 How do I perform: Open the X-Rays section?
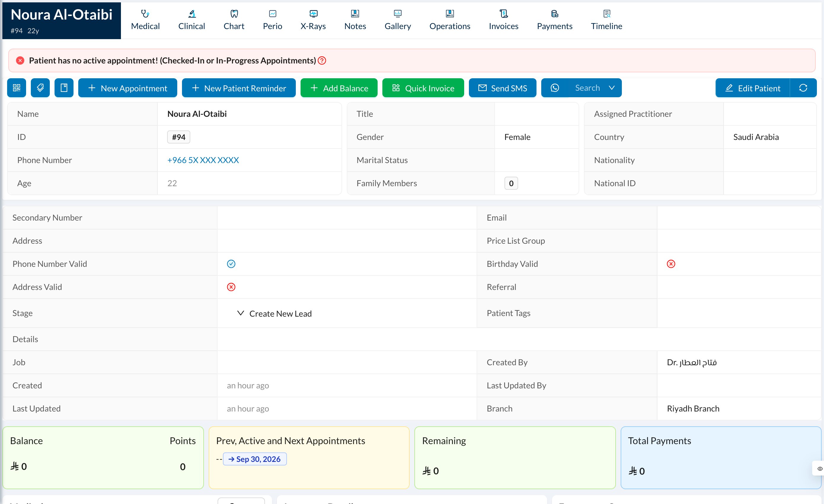313,20
